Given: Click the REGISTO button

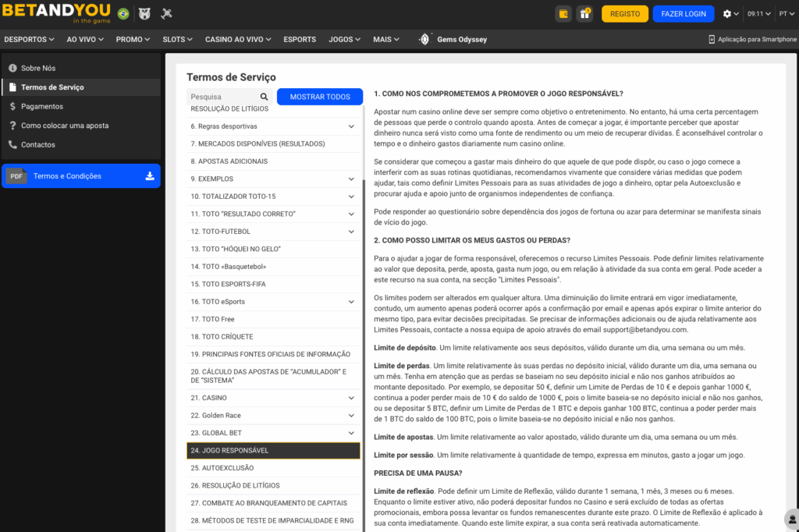Looking at the screenshot, I should 625,14.
